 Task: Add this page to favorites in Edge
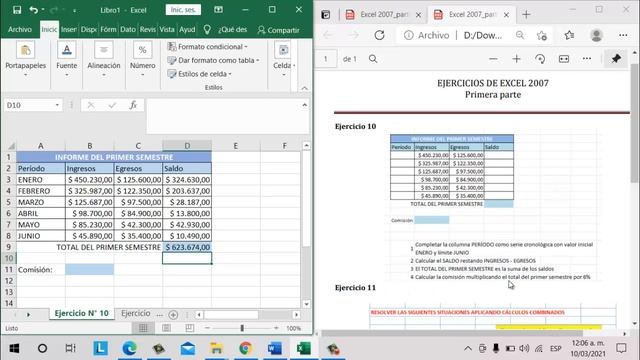542,36
